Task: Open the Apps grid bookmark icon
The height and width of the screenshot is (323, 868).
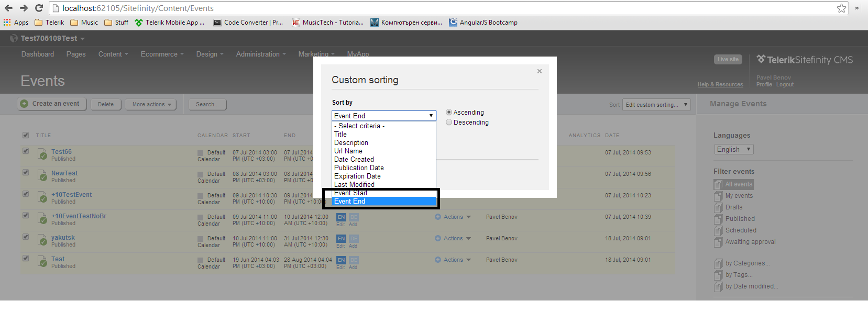Action: pyautogui.click(x=7, y=23)
